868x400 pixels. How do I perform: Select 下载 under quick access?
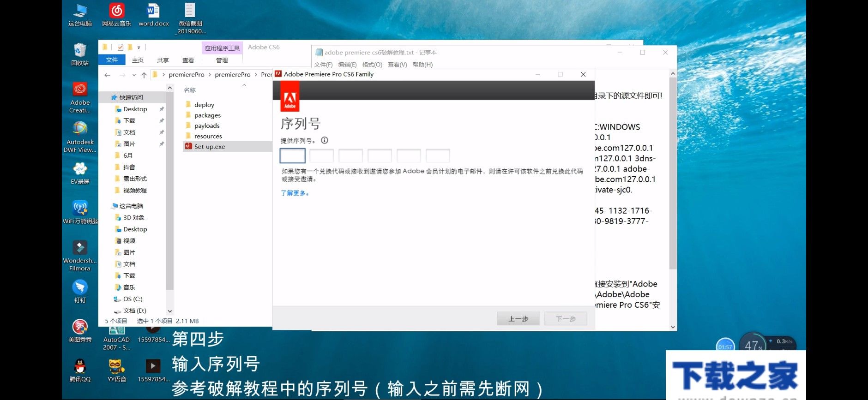click(x=129, y=120)
